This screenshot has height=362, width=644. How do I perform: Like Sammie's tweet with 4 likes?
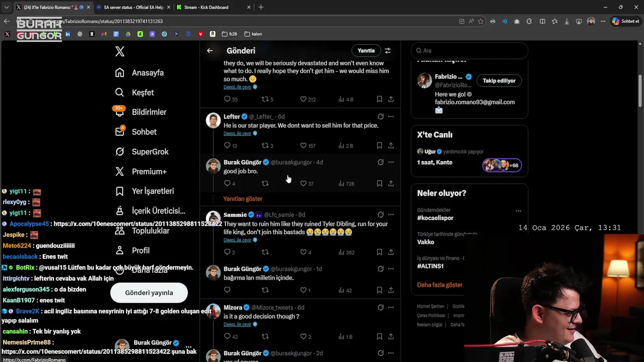(306, 252)
